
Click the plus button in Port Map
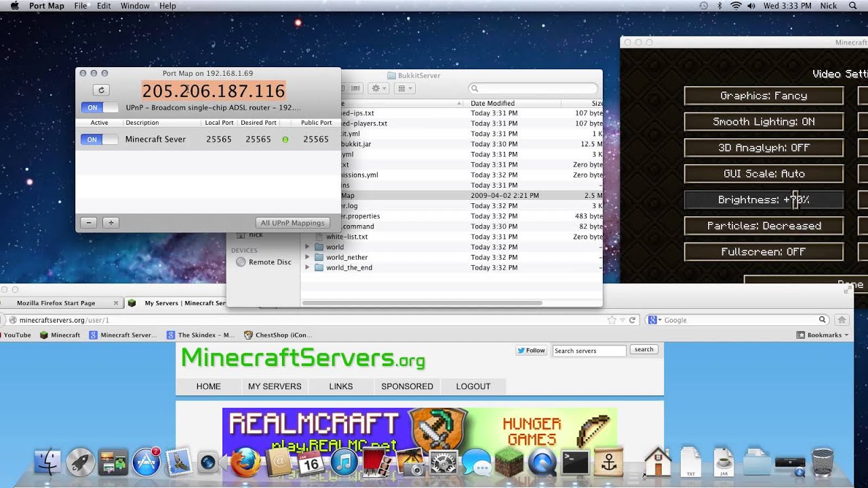coord(111,222)
